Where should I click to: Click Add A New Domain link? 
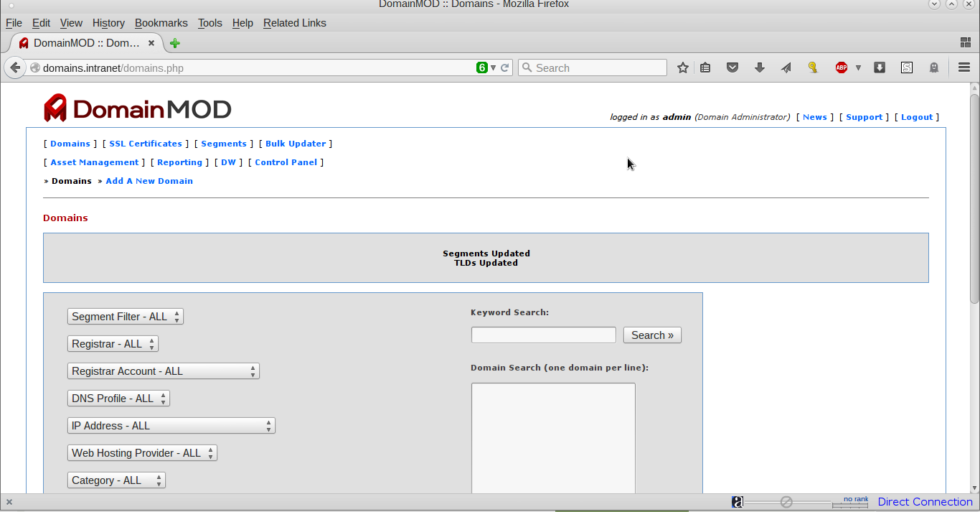click(149, 181)
